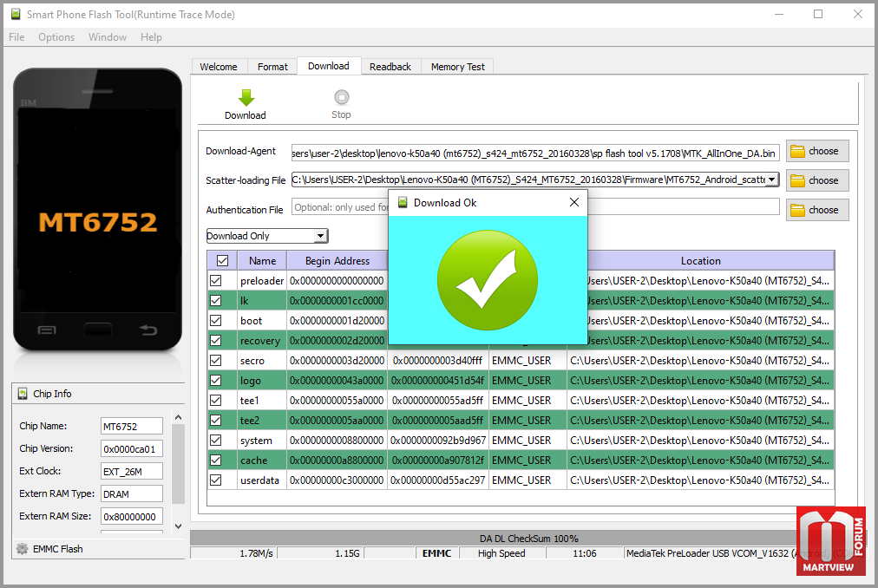Uncheck the userdata partition checkbox

click(215, 480)
